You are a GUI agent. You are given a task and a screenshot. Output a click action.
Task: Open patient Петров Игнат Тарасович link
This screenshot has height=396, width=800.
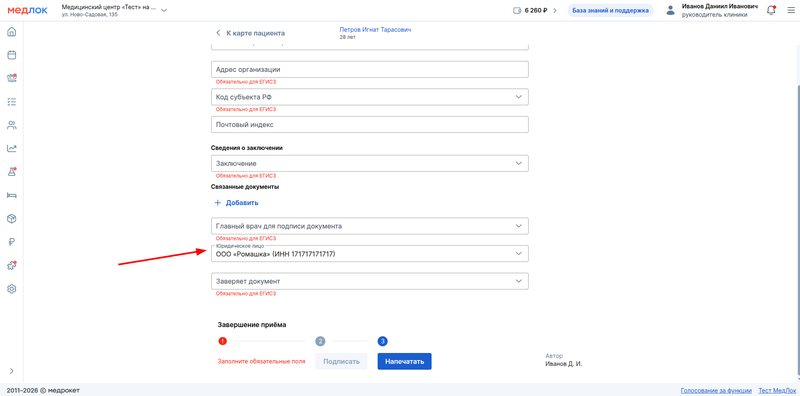pos(376,30)
